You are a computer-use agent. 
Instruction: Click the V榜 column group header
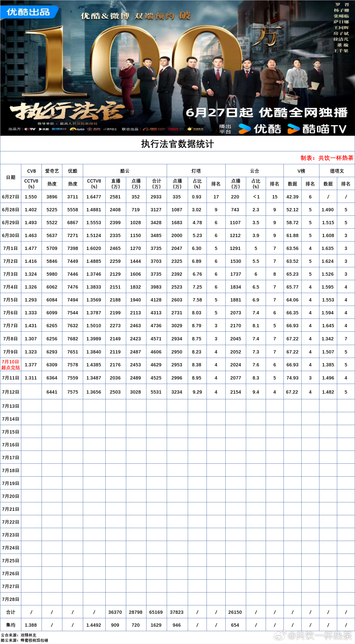[301, 171]
